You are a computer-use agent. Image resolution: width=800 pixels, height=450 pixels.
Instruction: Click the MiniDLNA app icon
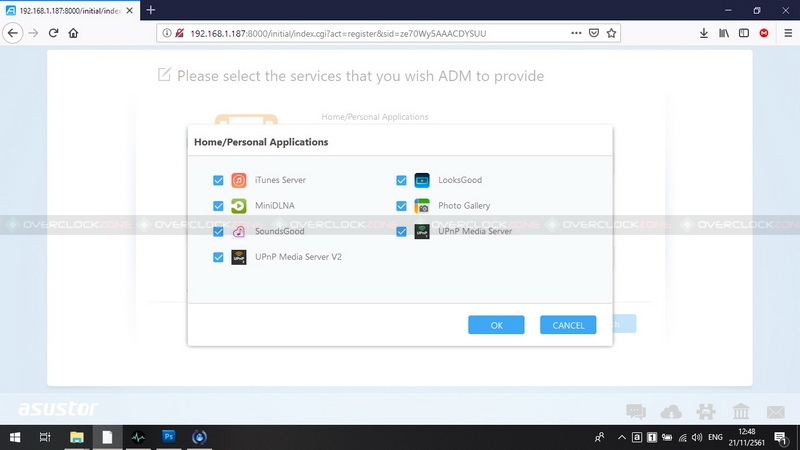tap(239, 206)
